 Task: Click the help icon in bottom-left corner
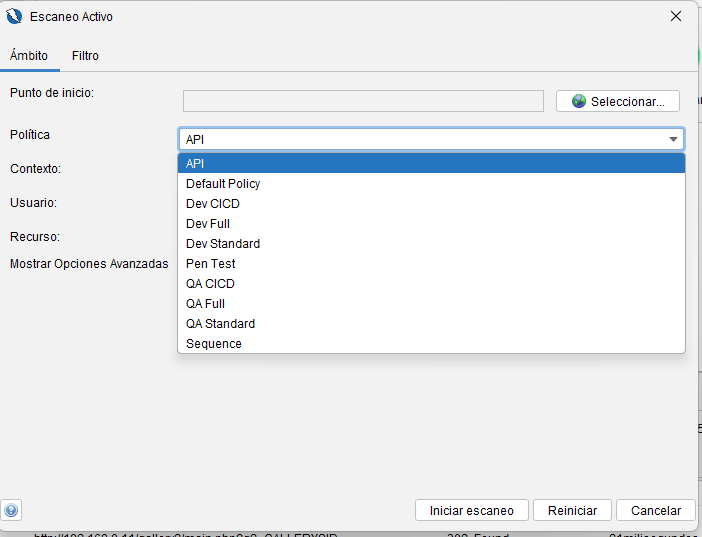point(12,509)
